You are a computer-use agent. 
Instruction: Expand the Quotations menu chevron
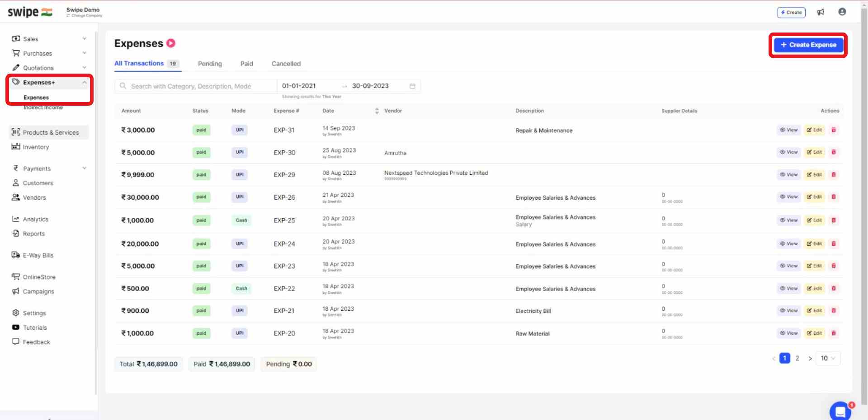(85, 68)
